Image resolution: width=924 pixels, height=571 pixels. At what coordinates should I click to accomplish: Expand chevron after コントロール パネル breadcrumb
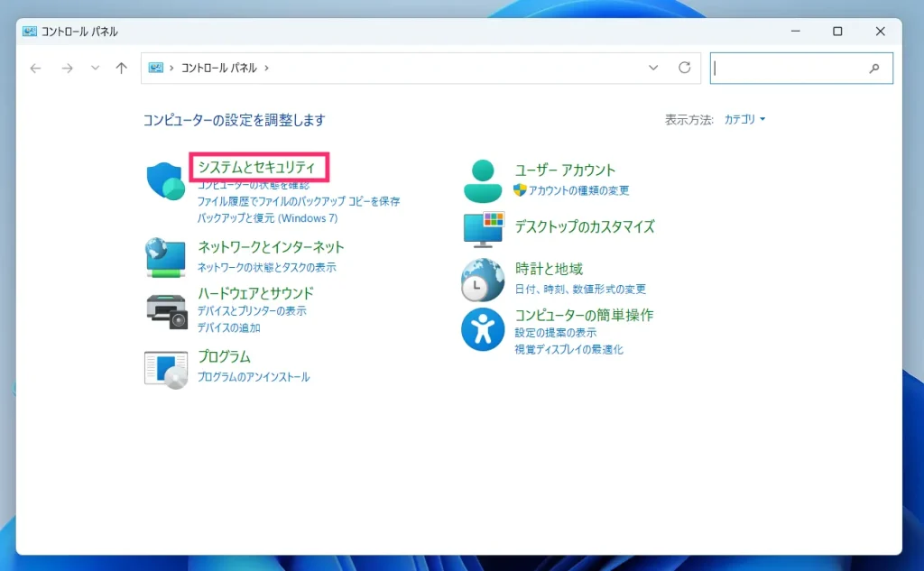tap(266, 68)
